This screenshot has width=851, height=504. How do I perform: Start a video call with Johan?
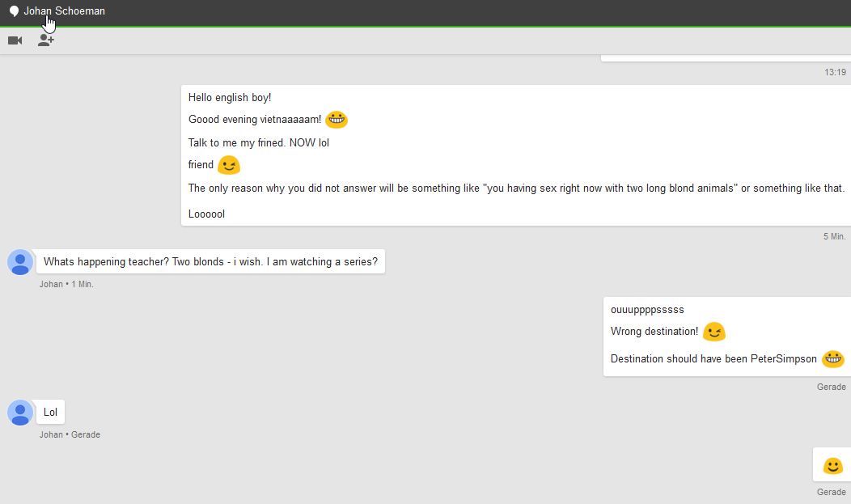coord(15,40)
